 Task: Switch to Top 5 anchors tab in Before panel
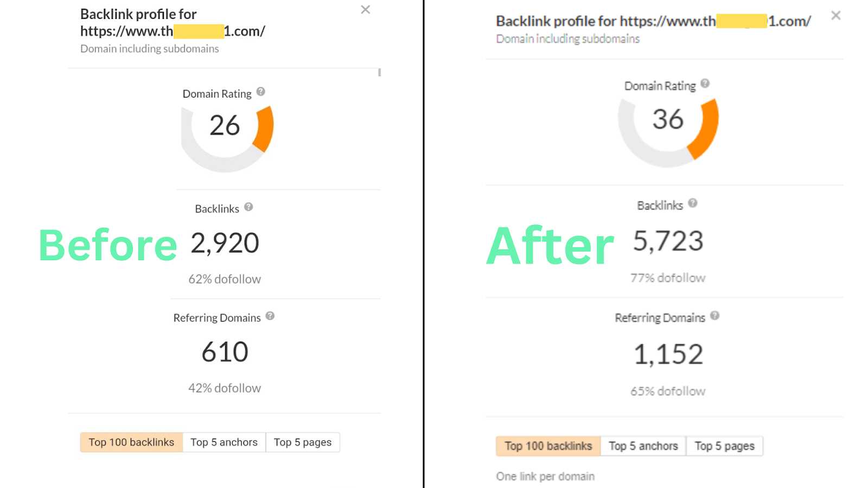tap(224, 442)
